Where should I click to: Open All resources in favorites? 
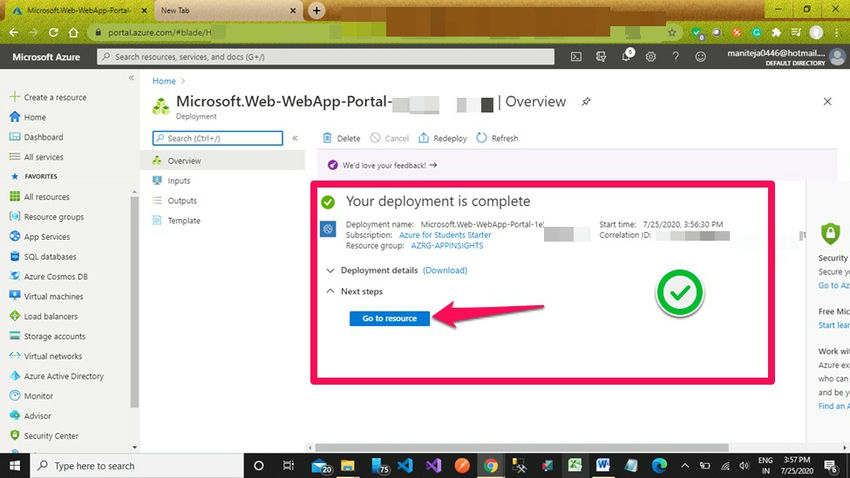[x=40, y=197]
